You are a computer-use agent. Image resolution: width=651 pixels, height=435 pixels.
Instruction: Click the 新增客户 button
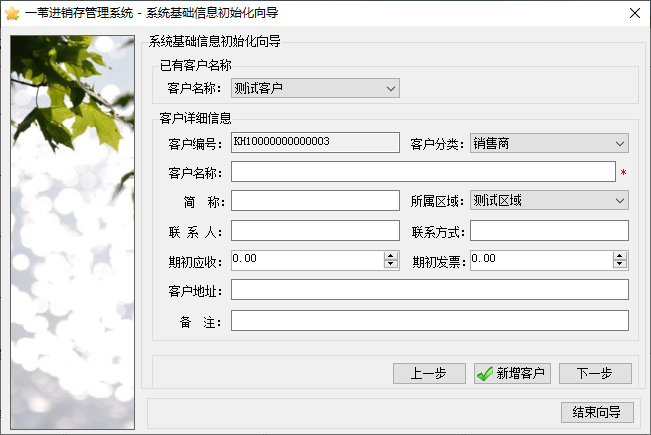(x=512, y=374)
